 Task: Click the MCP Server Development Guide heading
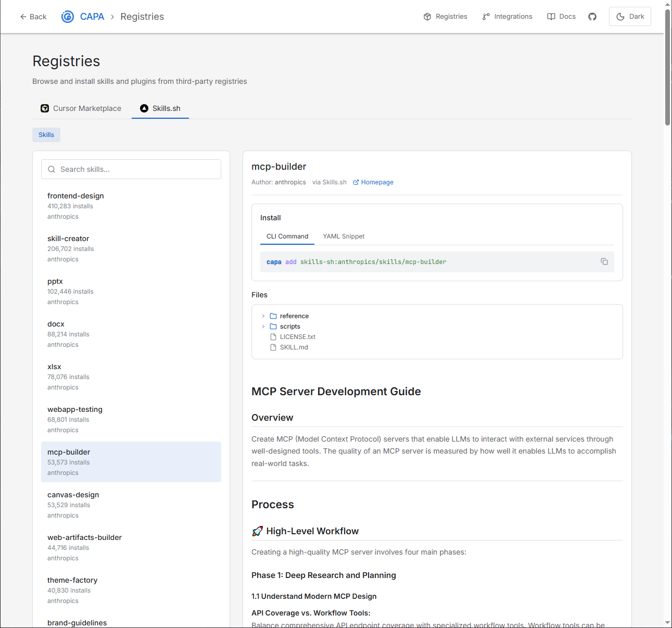point(336,392)
